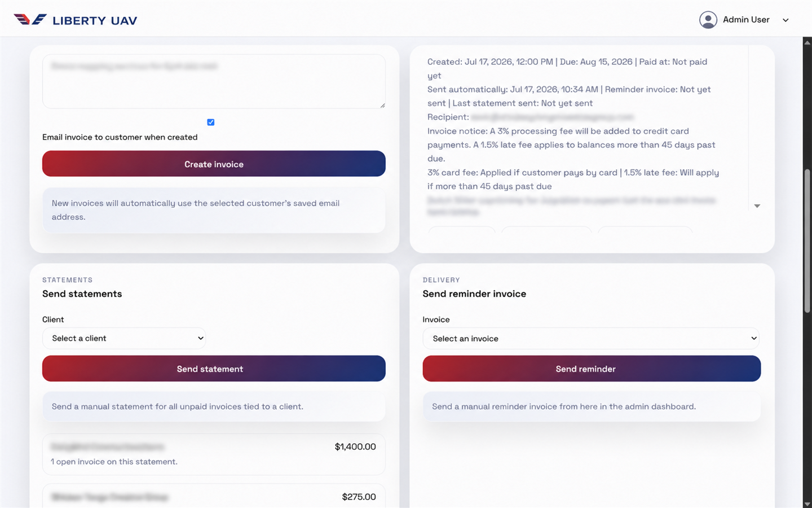Viewport: 812px width, 508px height.
Task: Uncheck the email invoice to customer checkbox
Action: 210,122
